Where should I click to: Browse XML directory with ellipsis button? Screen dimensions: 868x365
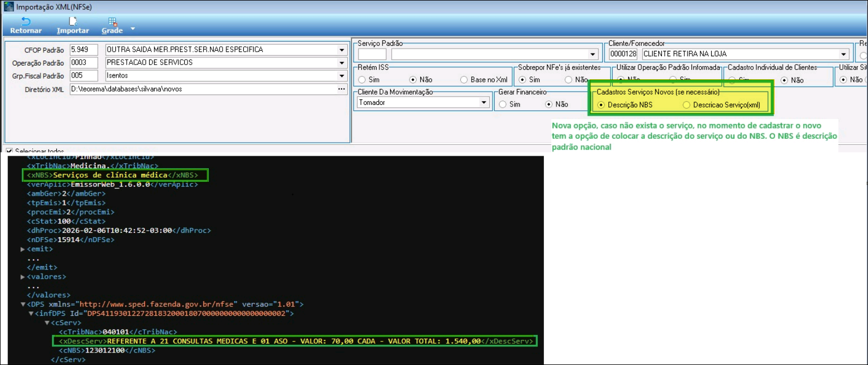(x=342, y=89)
